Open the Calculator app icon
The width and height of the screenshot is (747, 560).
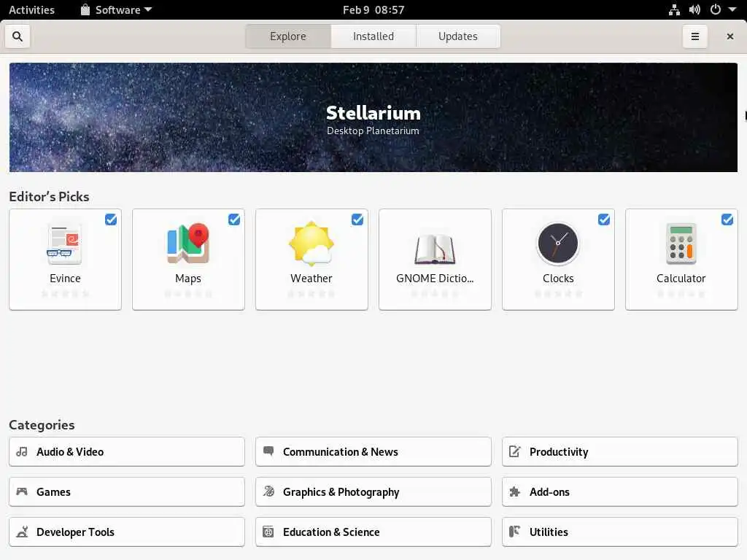coord(681,244)
